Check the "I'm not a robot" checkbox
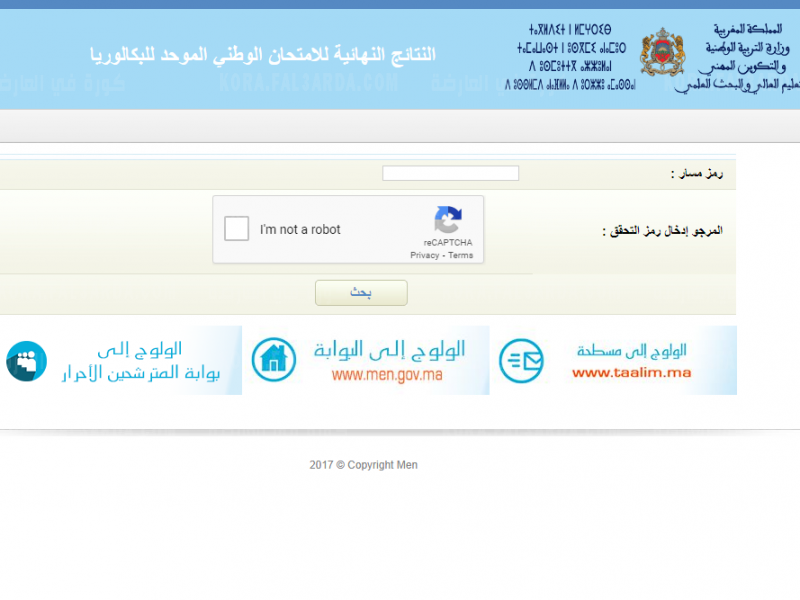 pos(237,229)
